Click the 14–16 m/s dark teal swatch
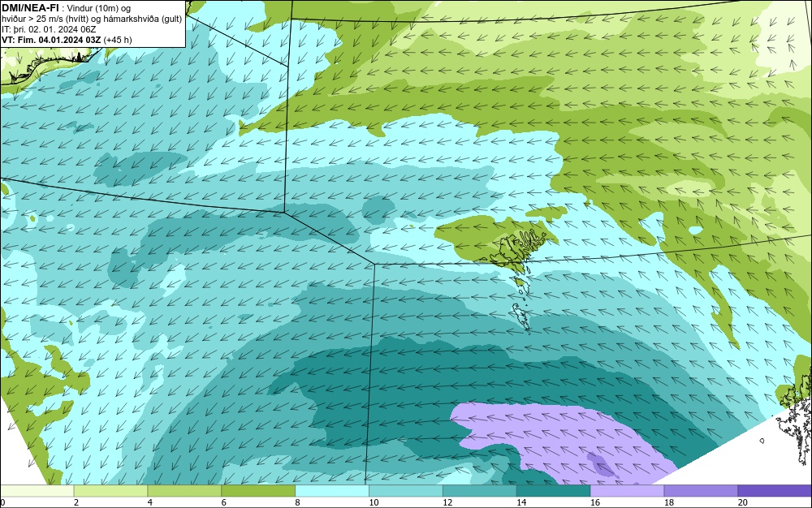This screenshot has height=508, width=812. (x=554, y=491)
